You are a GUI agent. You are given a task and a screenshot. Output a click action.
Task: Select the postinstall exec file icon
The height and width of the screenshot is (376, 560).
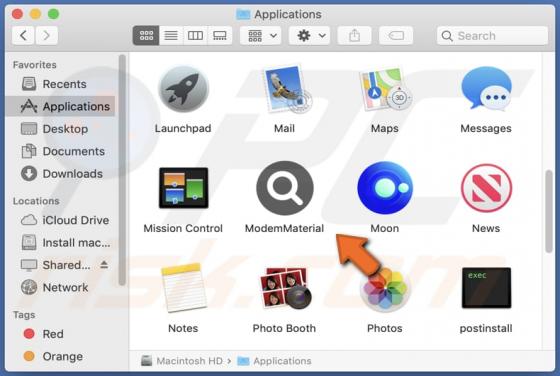[486, 287]
